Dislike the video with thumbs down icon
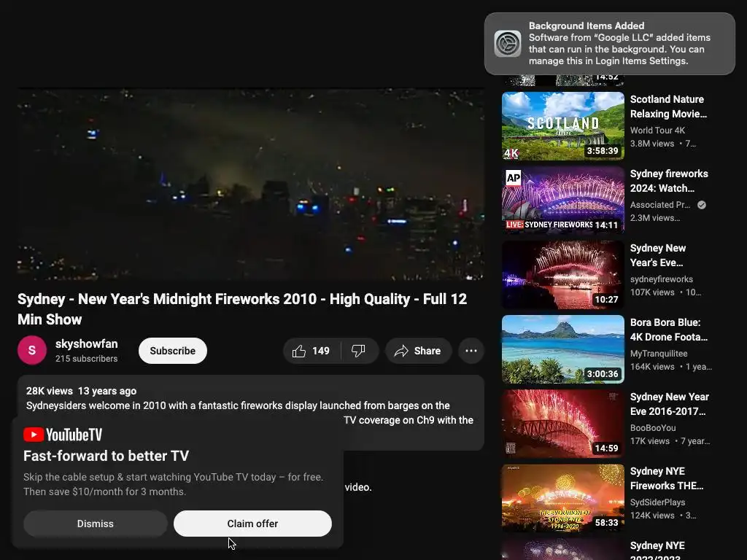The width and height of the screenshot is (747, 560). point(358,351)
